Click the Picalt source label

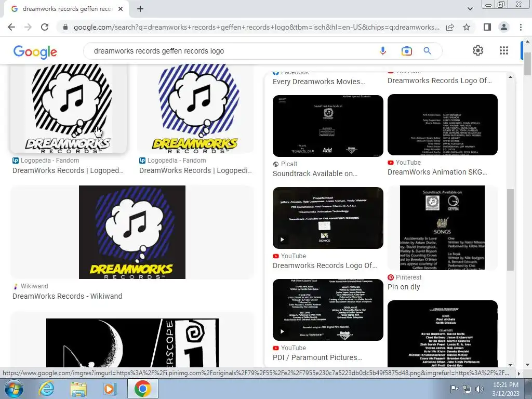coord(289,164)
